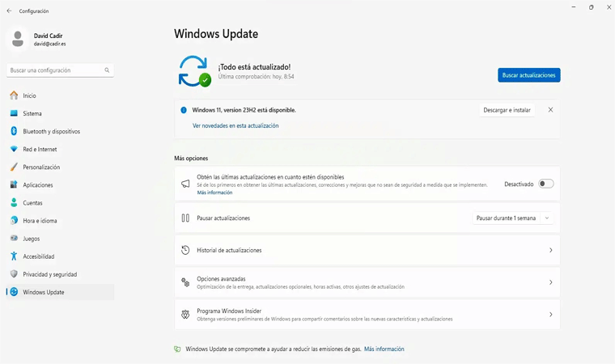Go to Red e Internet settings
Image resolution: width=615 pixels, height=364 pixels.
tap(60, 149)
